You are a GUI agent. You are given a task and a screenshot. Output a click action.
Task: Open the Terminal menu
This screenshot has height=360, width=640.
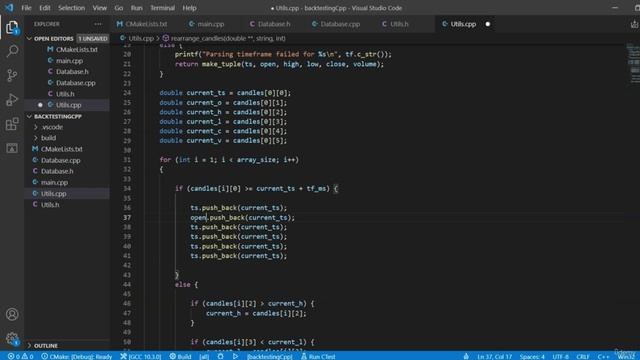(162, 8)
